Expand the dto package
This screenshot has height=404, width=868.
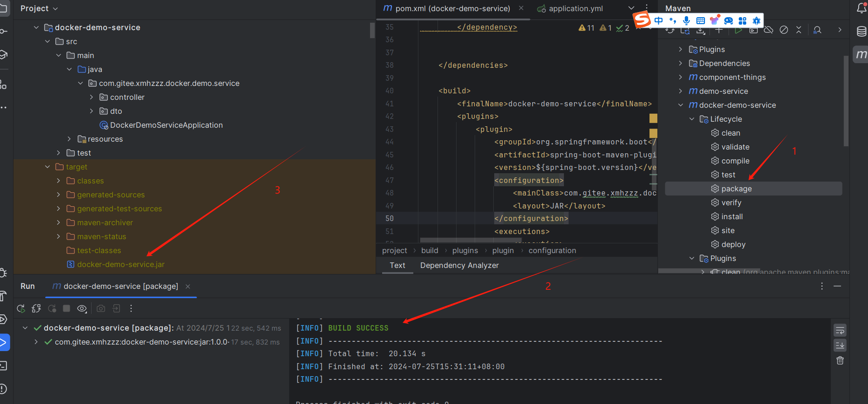(92, 111)
